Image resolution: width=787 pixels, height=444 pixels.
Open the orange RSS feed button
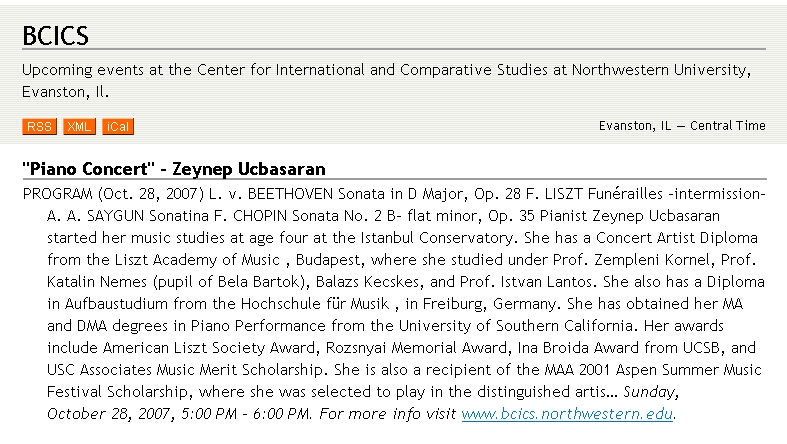(x=39, y=126)
